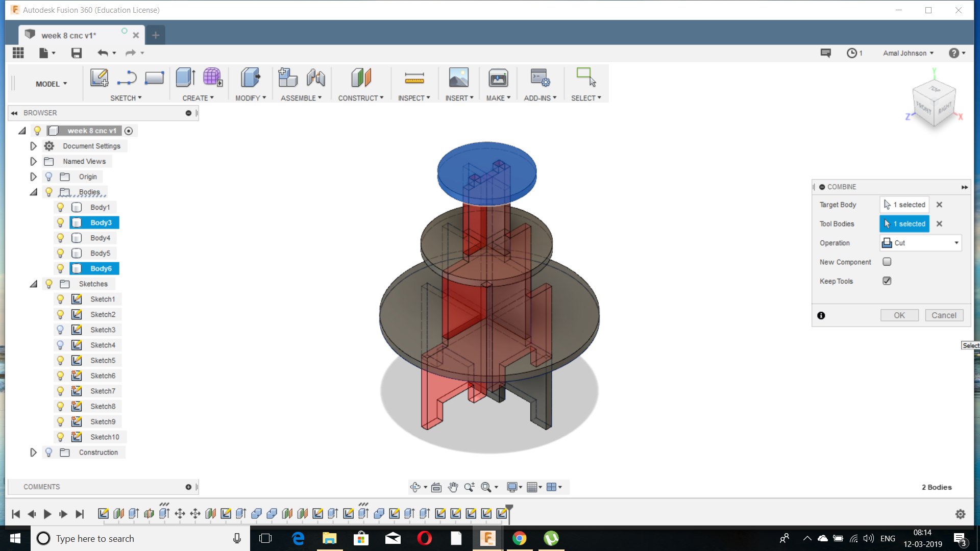Uncheck the Keep Tools checkbox

[x=887, y=281]
